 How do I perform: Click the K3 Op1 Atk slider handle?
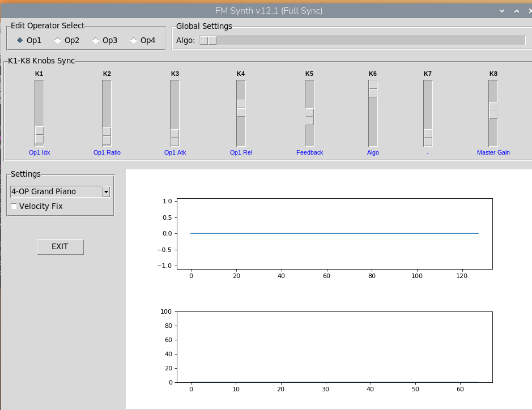[x=175, y=138]
